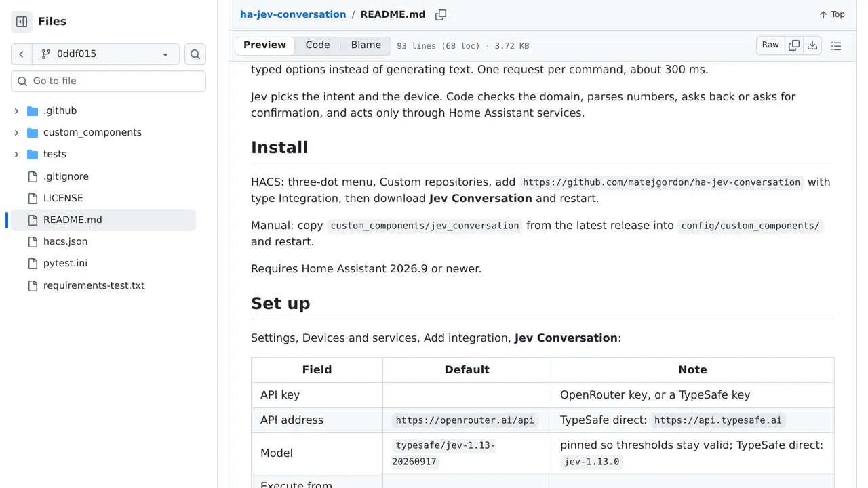Viewport: 868px width, 488px height.
Task: Switch to the Code tab
Action: click(x=317, y=45)
